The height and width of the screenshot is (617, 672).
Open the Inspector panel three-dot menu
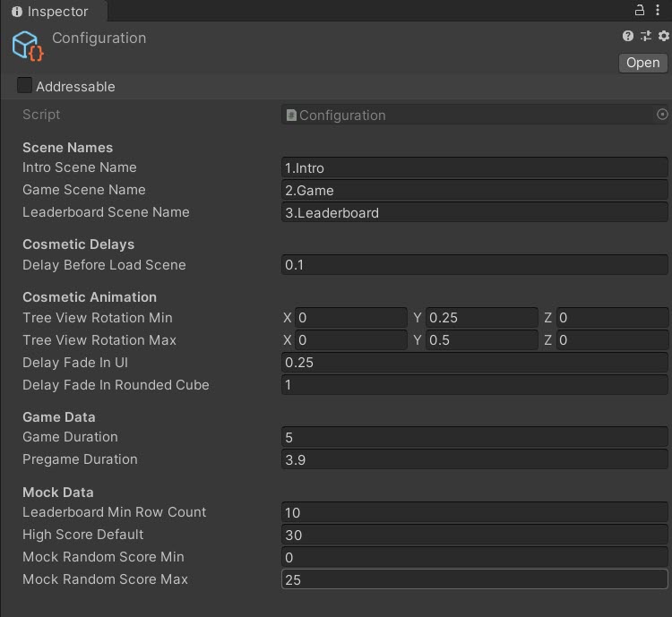659,11
